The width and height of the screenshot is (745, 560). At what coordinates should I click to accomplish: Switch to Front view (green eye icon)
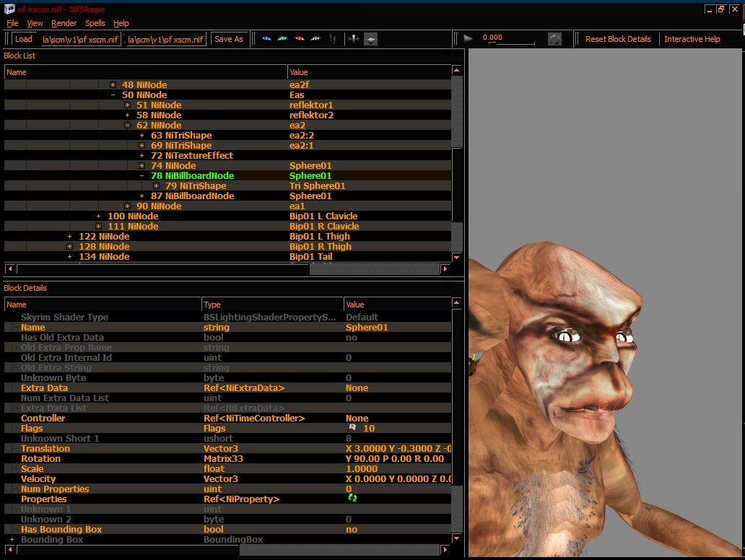283,39
